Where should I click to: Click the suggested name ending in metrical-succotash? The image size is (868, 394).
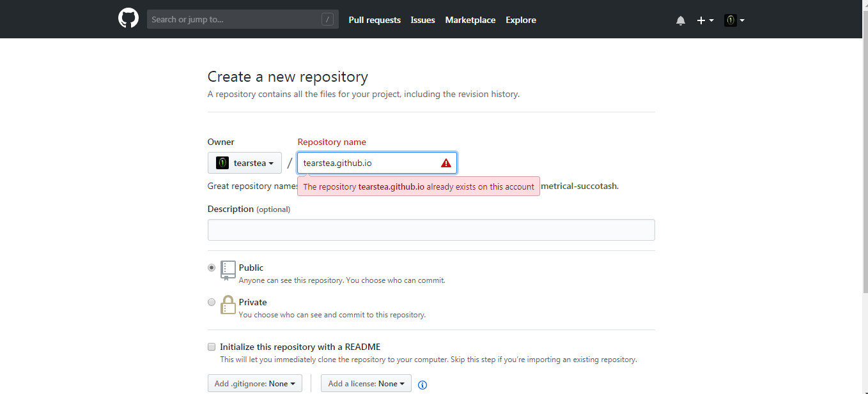click(579, 186)
